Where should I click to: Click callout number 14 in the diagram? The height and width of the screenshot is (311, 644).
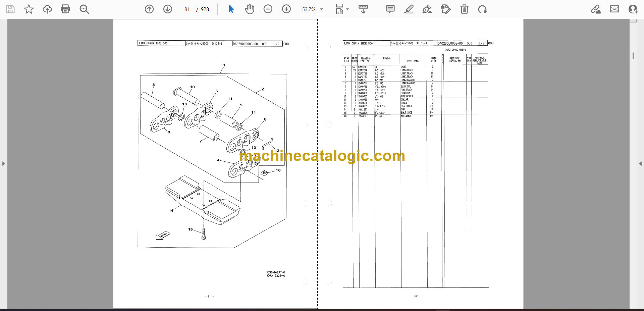coord(171,211)
